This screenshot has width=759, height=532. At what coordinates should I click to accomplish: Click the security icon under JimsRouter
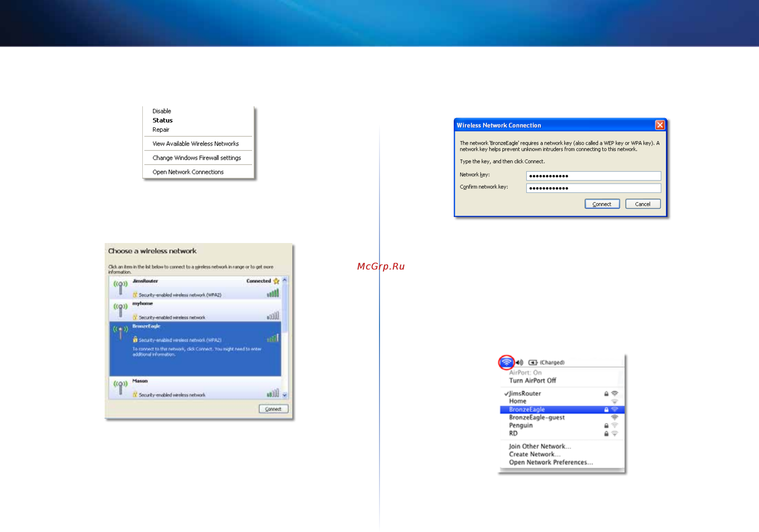coord(135,294)
